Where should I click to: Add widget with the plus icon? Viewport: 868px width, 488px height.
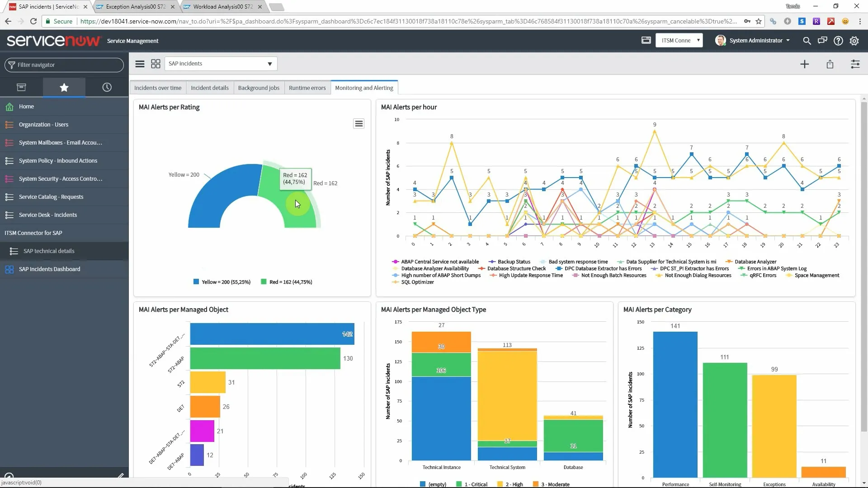[804, 64]
